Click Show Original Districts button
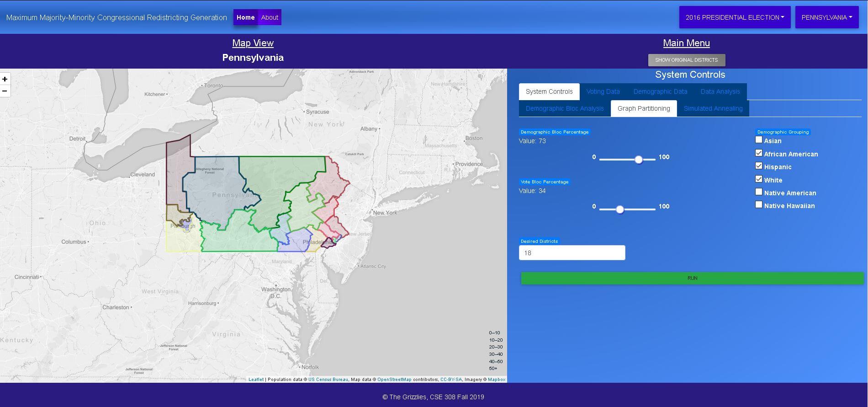Viewport: 868px width, 407px height. (686, 60)
